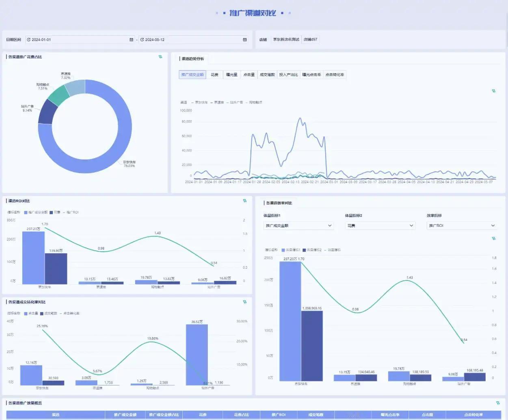The image size is (508, 420).
Task: Switch to the 曝光量 metric tab
Action: pyautogui.click(x=232, y=75)
